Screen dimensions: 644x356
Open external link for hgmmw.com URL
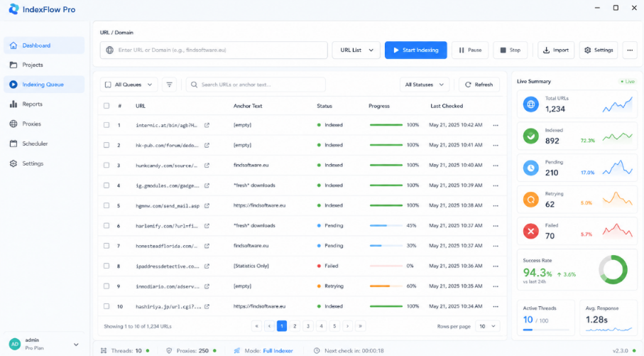(207, 205)
